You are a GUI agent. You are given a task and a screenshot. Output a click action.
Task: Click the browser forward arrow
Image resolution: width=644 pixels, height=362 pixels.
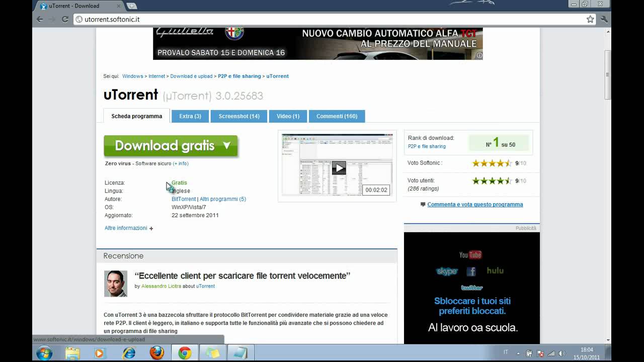click(52, 19)
